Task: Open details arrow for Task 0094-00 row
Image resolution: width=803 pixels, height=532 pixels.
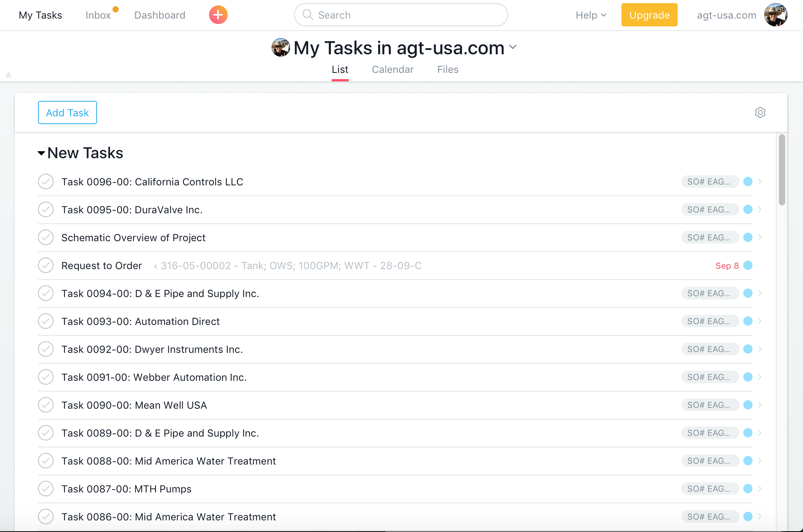Action: [x=760, y=293]
